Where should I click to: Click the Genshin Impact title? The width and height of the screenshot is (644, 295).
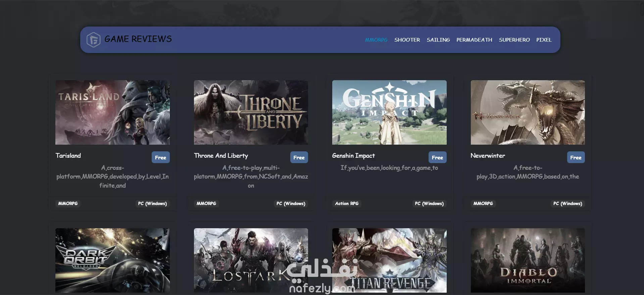353,156
